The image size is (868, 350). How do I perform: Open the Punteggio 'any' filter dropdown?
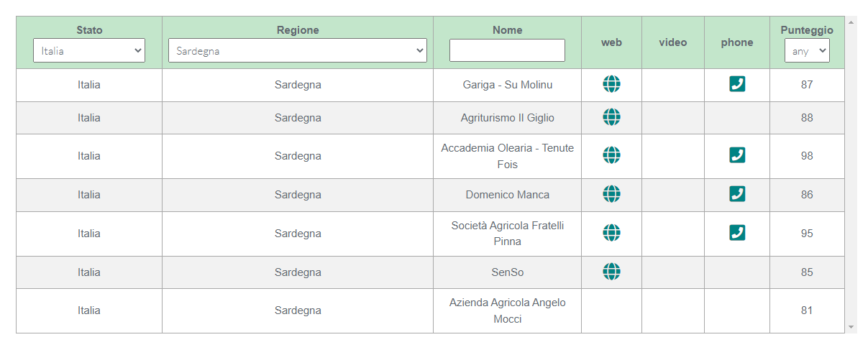807,51
